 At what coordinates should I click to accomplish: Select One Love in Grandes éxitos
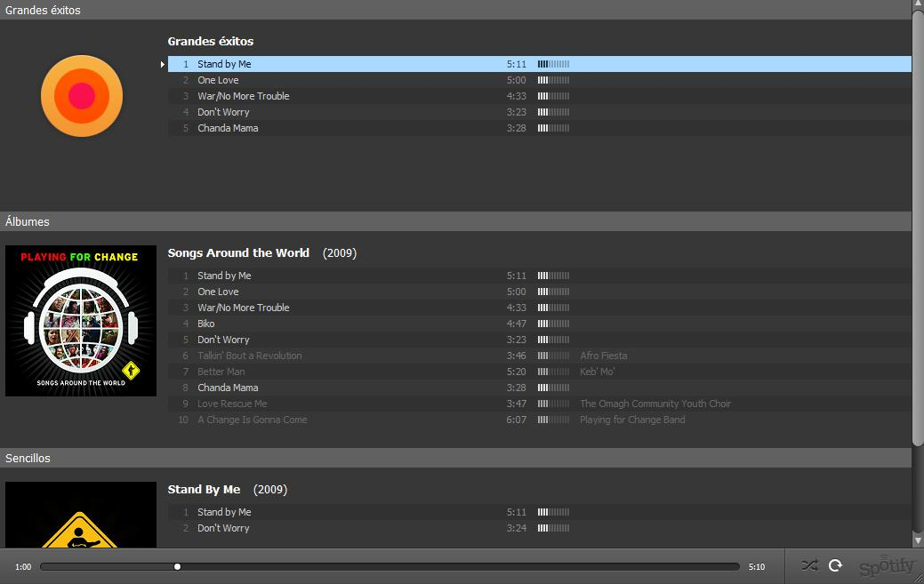[x=539, y=80]
